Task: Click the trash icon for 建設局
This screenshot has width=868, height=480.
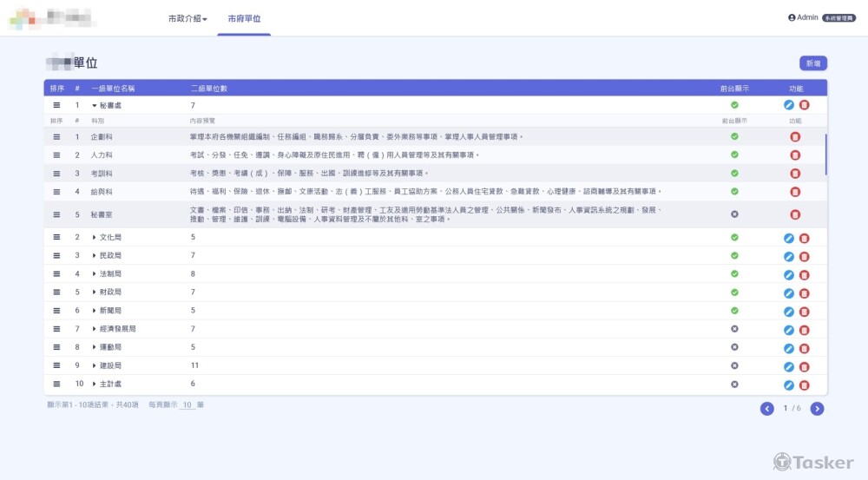Action: (804, 366)
